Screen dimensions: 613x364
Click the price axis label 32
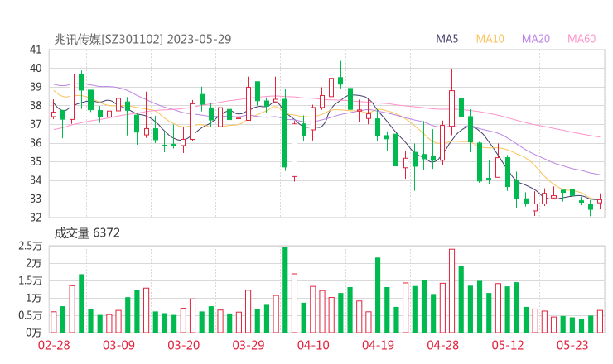tap(36, 217)
